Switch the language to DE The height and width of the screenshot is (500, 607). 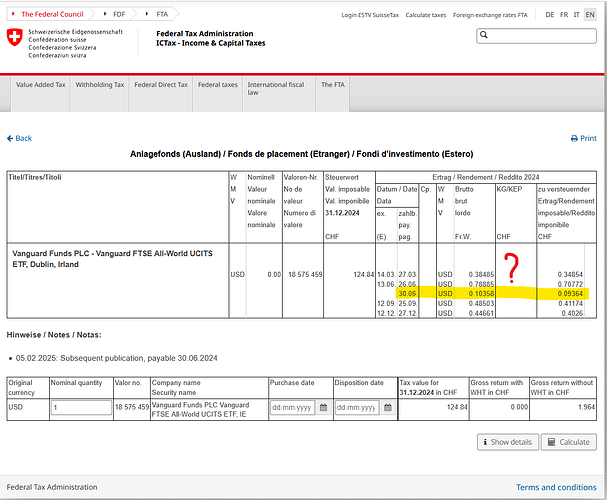pyautogui.click(x=550, y=15)
